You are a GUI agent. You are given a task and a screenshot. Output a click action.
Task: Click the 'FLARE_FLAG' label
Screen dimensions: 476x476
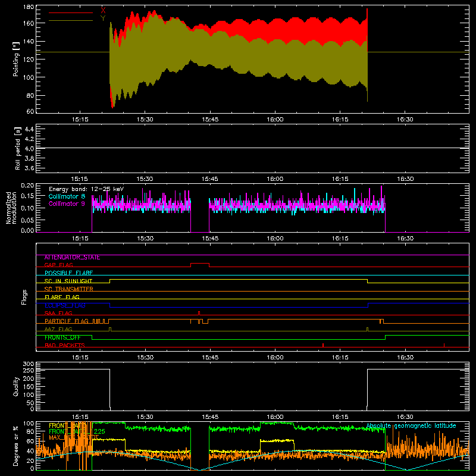coord(62,297)
